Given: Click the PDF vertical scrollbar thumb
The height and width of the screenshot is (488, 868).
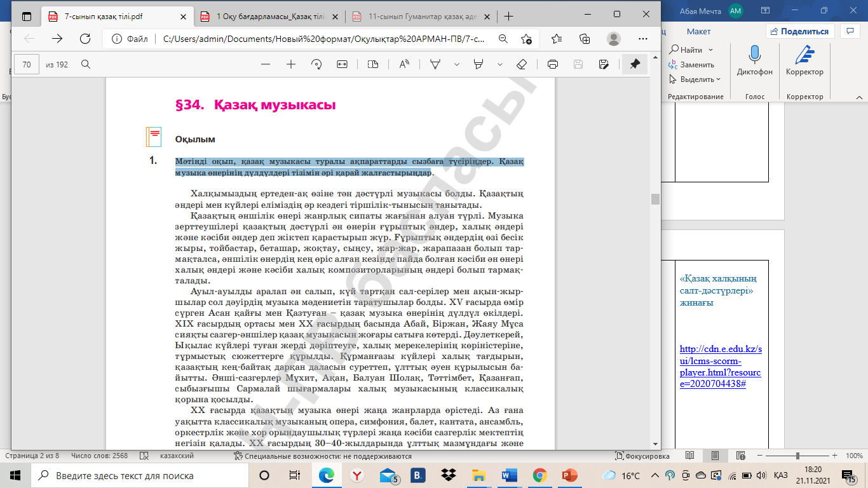Looking at the screenshot, I should 654,199.
